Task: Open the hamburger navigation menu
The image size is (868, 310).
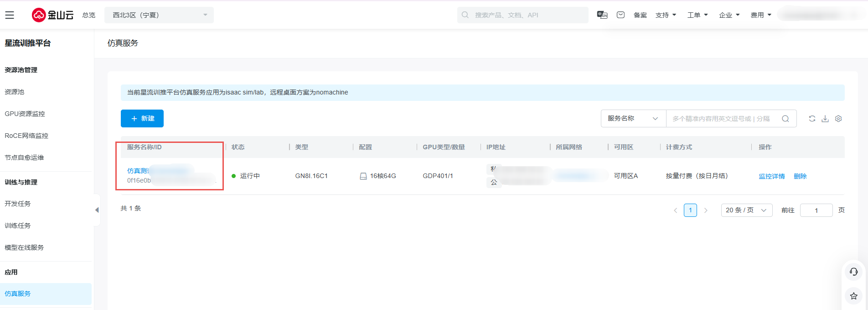Action: click(x=10, y=15)
